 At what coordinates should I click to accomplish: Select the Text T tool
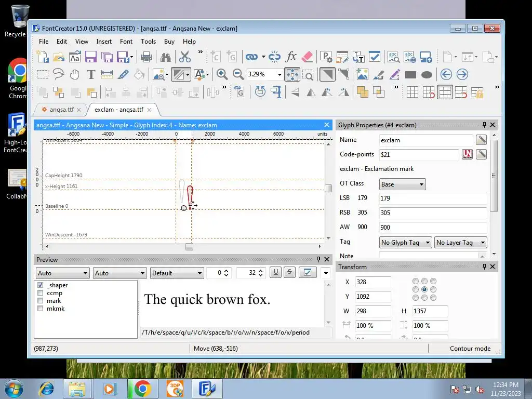tap(90, 74)
